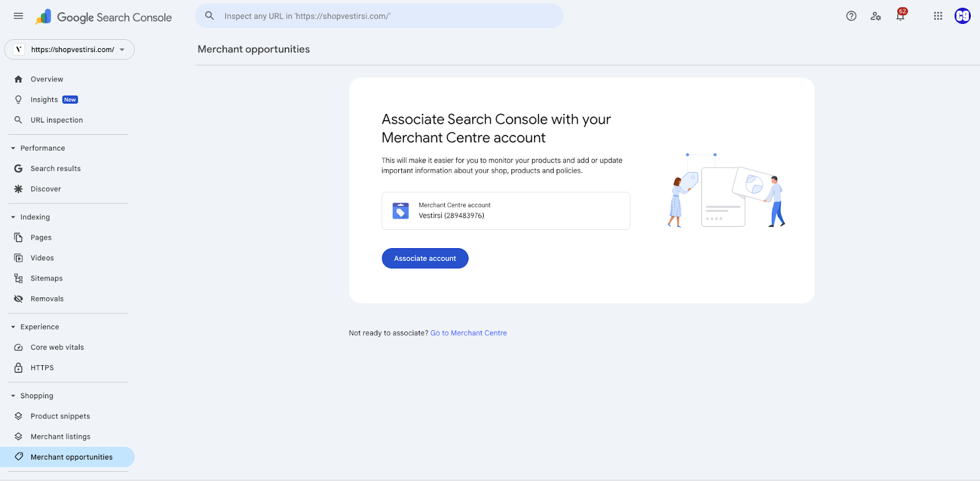
Task: Open notifications bell with 62 badge
Action: click(900, 16)
